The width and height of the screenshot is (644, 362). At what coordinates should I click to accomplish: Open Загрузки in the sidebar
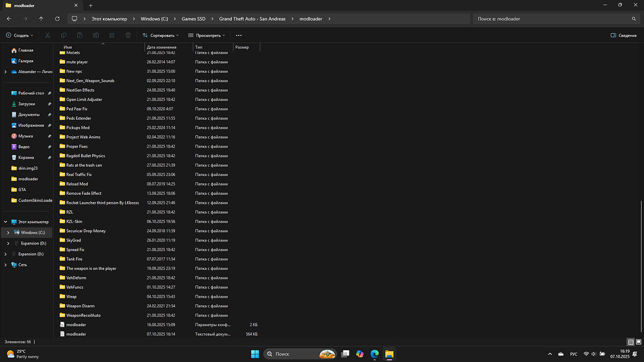coord(26,104)
